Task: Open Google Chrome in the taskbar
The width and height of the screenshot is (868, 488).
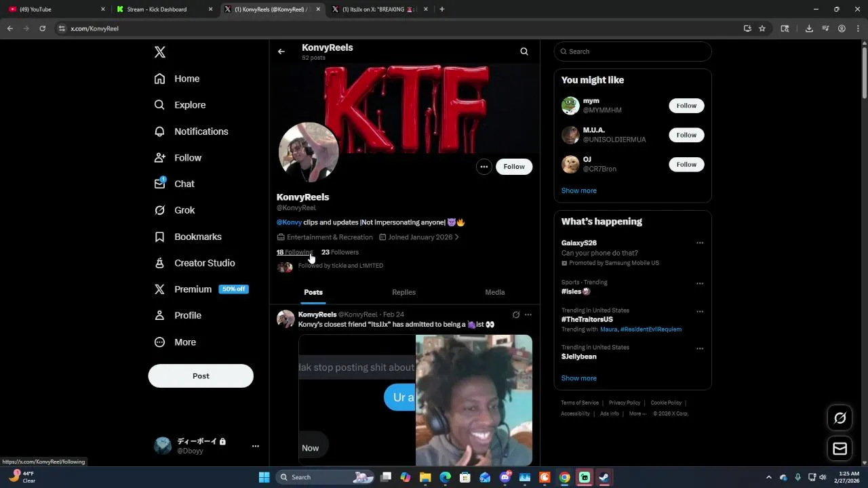Action: pos(564,477)
